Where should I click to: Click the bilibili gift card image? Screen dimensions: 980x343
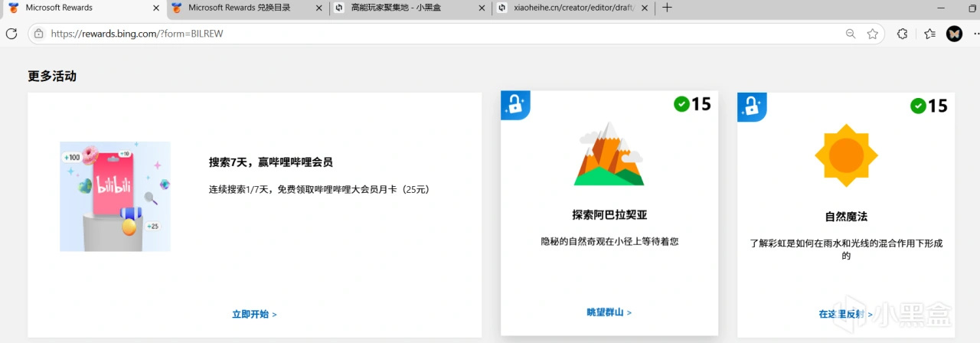tap(115, 197)
